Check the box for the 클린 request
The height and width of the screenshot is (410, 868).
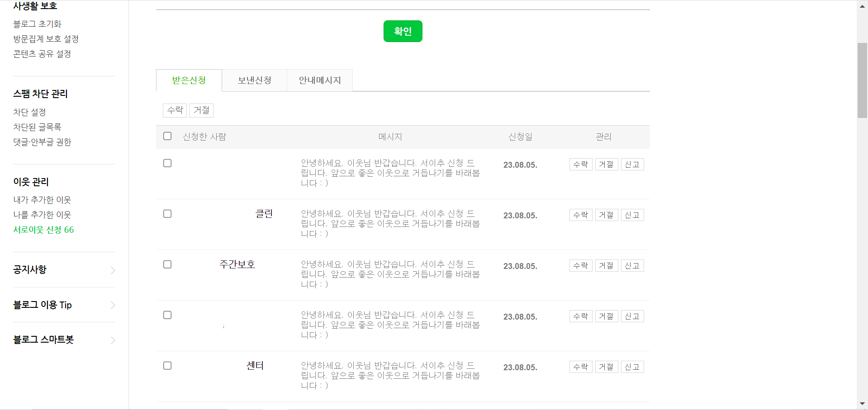167,214
